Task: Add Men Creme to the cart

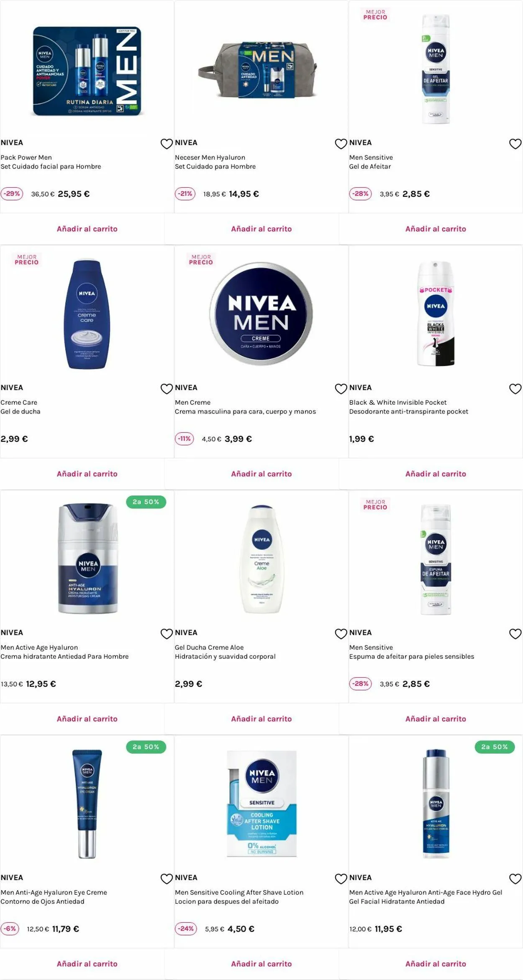Action: pos(261,474)
